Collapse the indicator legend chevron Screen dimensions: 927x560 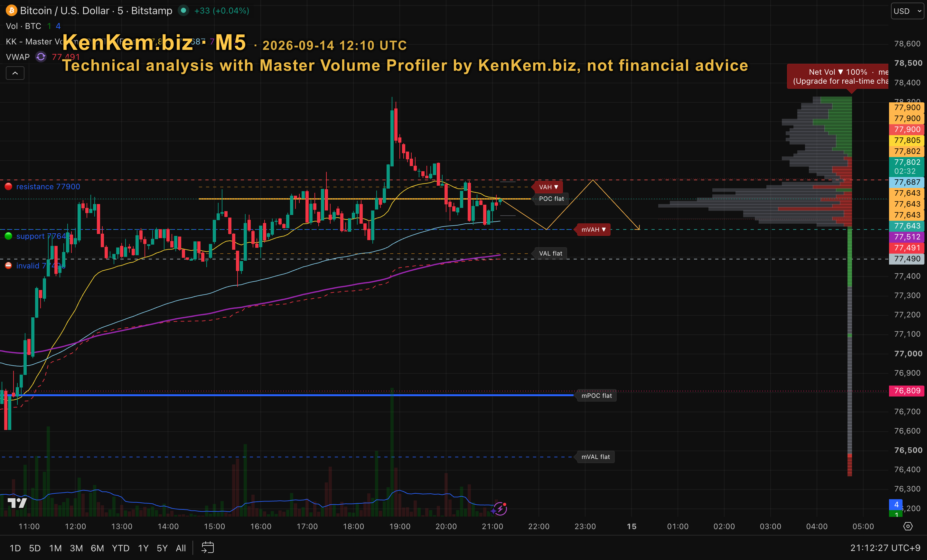coord(15,73)
